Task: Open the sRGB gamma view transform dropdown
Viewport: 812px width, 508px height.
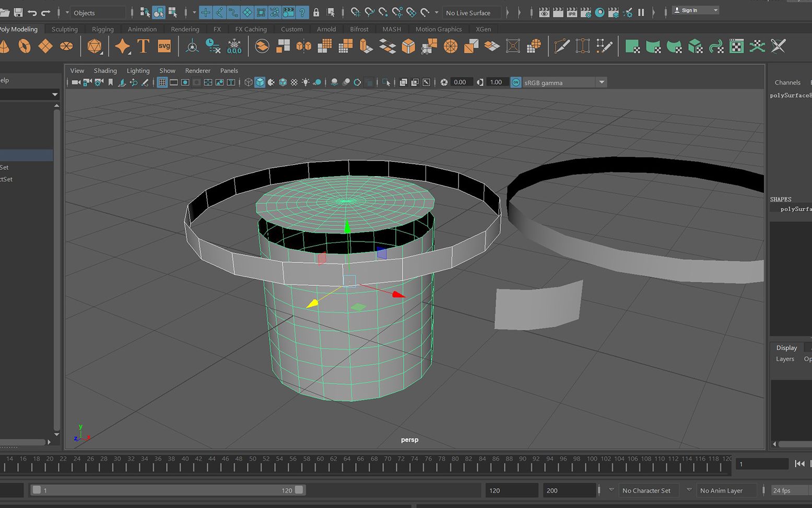Action: (602, 83)
